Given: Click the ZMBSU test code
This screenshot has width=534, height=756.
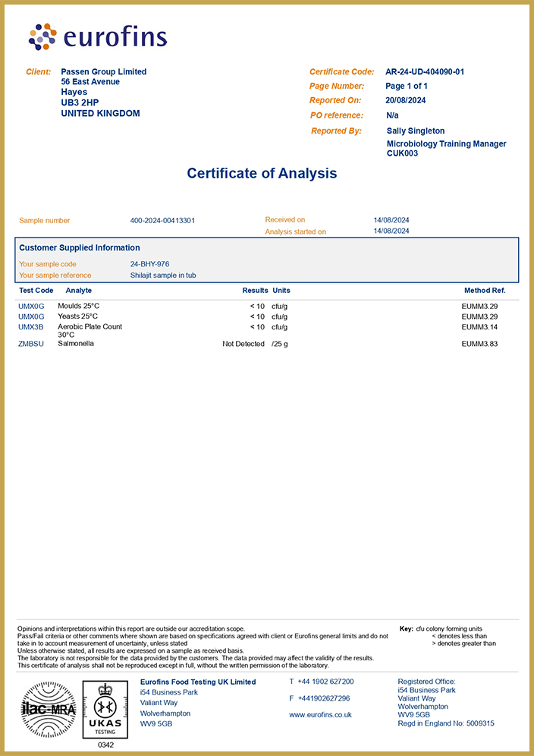Looking at the screenshot, I should point(31,344).
